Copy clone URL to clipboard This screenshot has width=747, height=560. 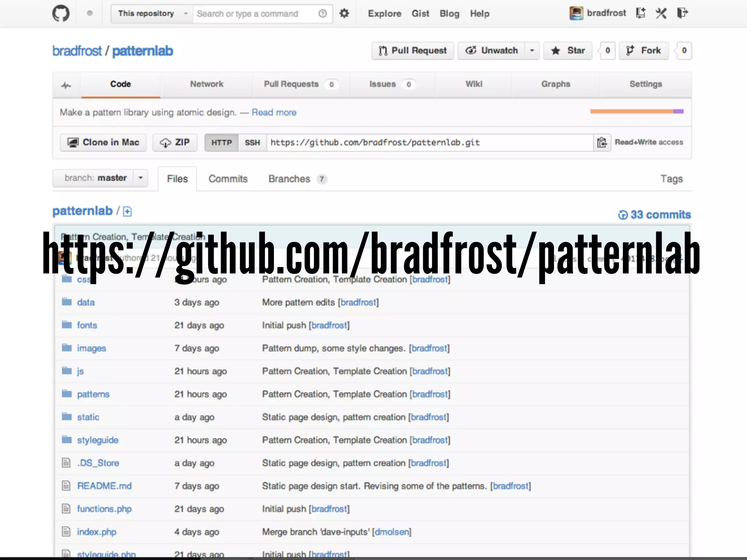pyautogui.click(x=602, y=142)
